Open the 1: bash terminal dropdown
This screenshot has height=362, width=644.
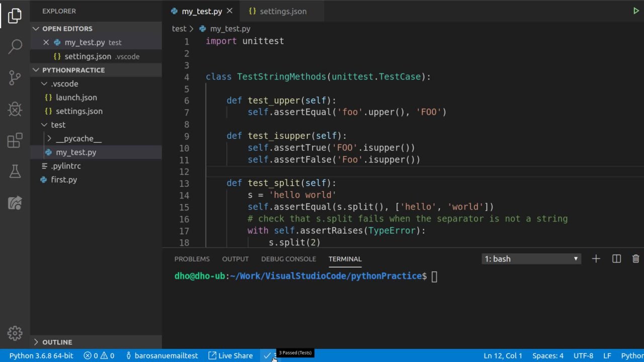tap(531, 259)
